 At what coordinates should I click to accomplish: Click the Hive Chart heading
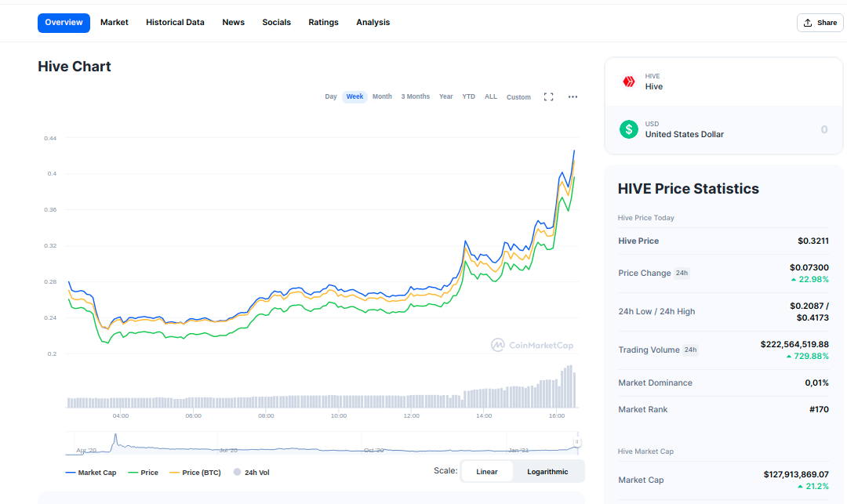75,67
